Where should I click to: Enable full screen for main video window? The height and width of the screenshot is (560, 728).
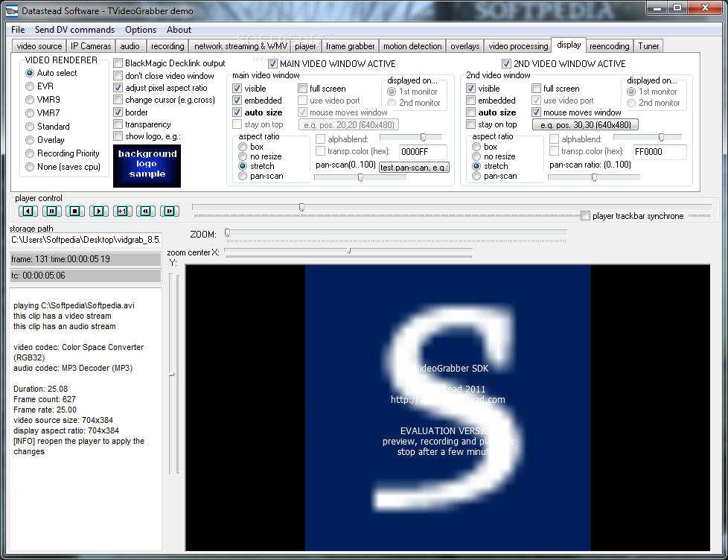pyautogui.click(x=303, y=89)
